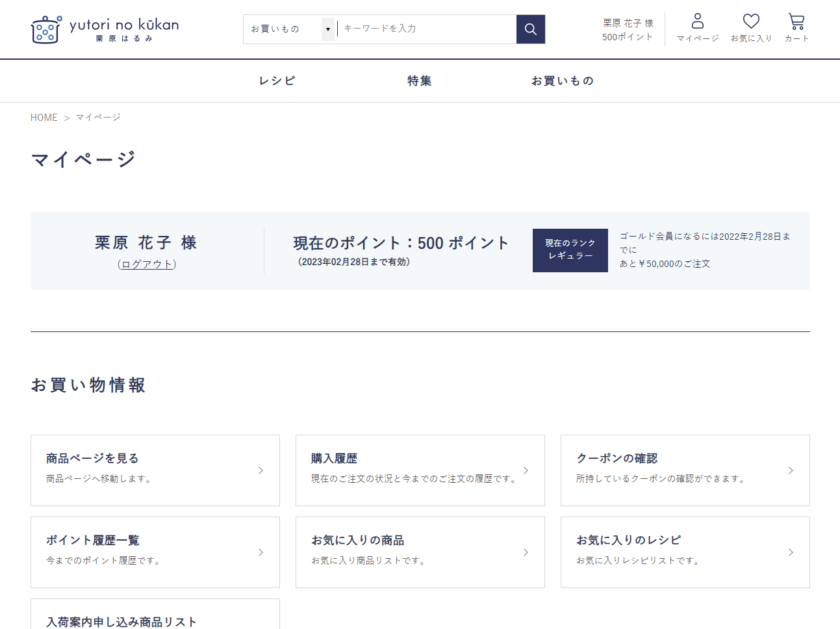The image size is (840, 629).
Task: Open お気に入りの商品 card
Action: coord(420,552)
